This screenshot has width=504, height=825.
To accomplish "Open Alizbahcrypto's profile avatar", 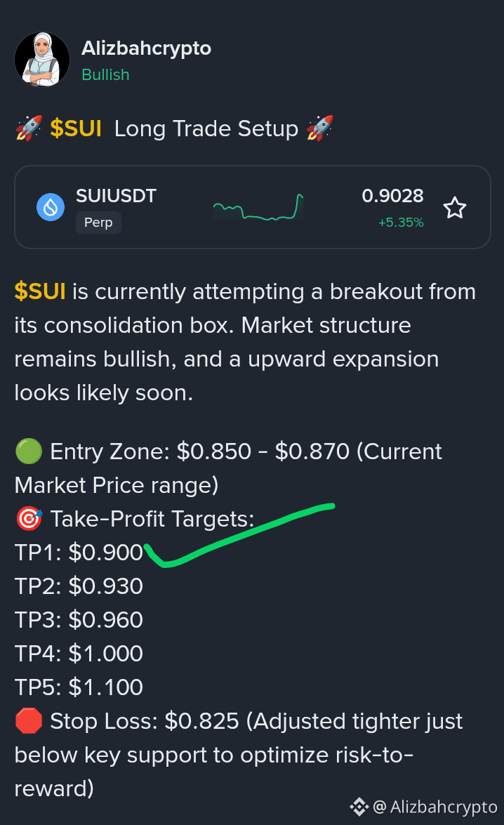I will pos(42,60).
